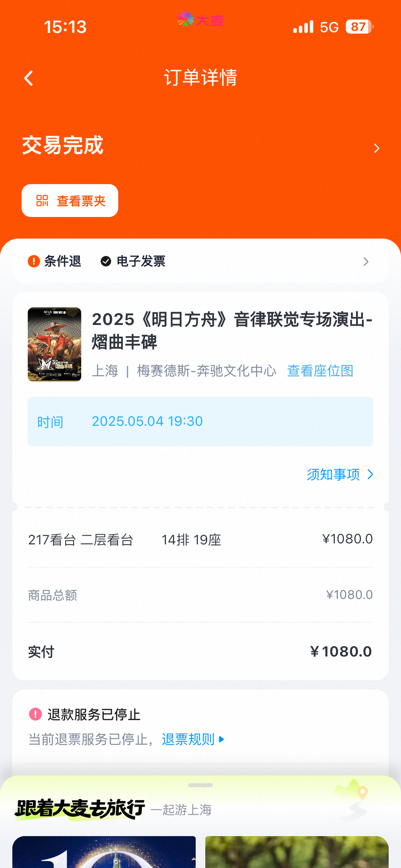Tap the battery indicator in status bar
401x868 pixels.
tap(359, 27)
